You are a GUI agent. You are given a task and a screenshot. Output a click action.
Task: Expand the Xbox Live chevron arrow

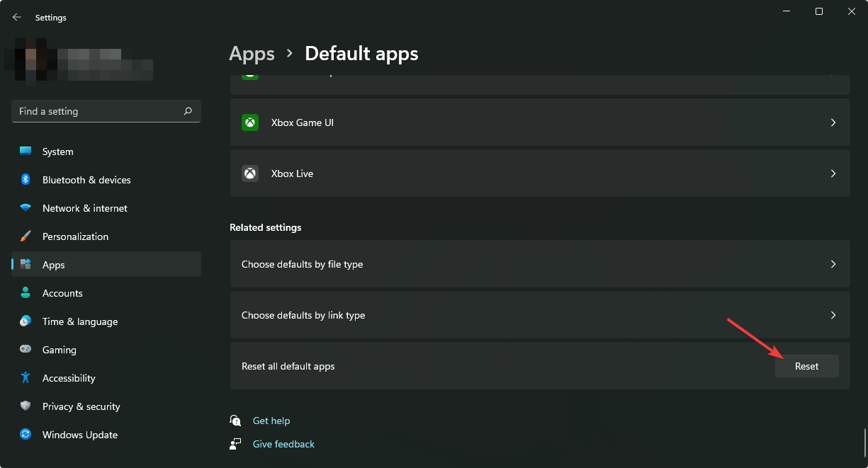tap(833, 173)
